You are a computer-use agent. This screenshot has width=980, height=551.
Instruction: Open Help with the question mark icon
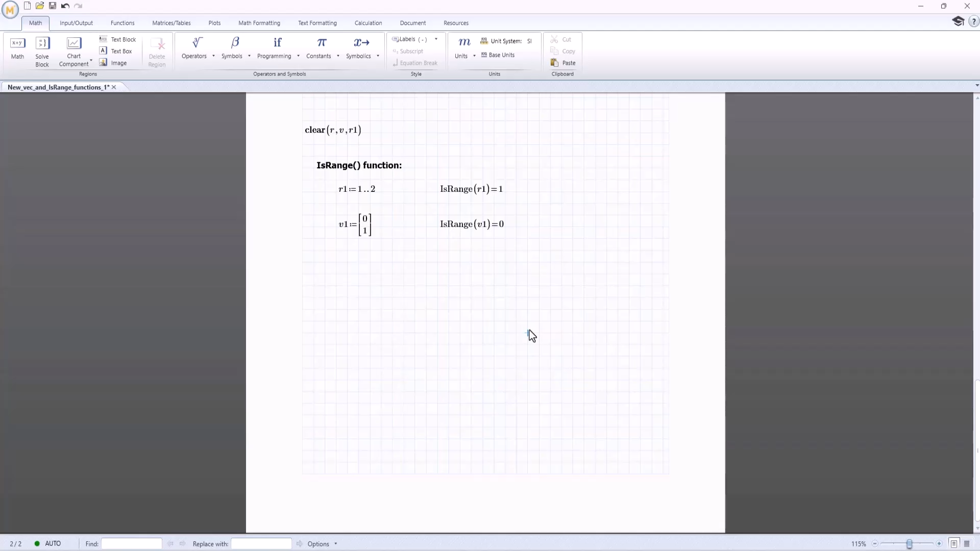pyautogui.click(x=973, y=22)
